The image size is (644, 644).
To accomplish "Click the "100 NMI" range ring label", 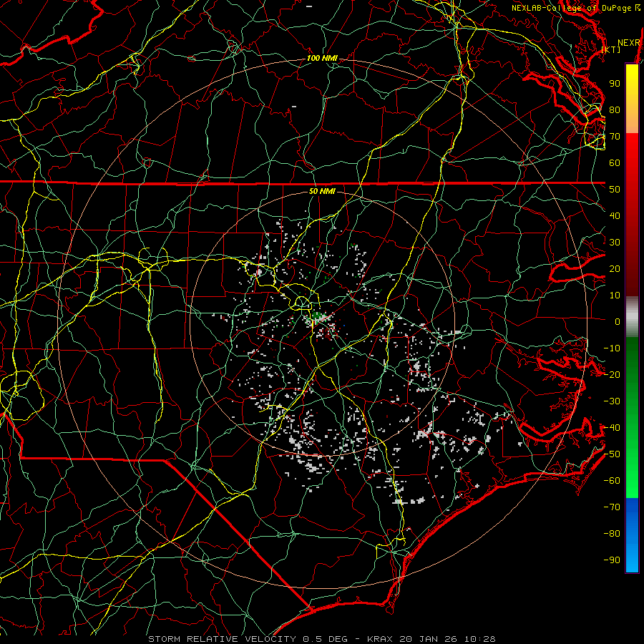I will [x=322, y=58].
